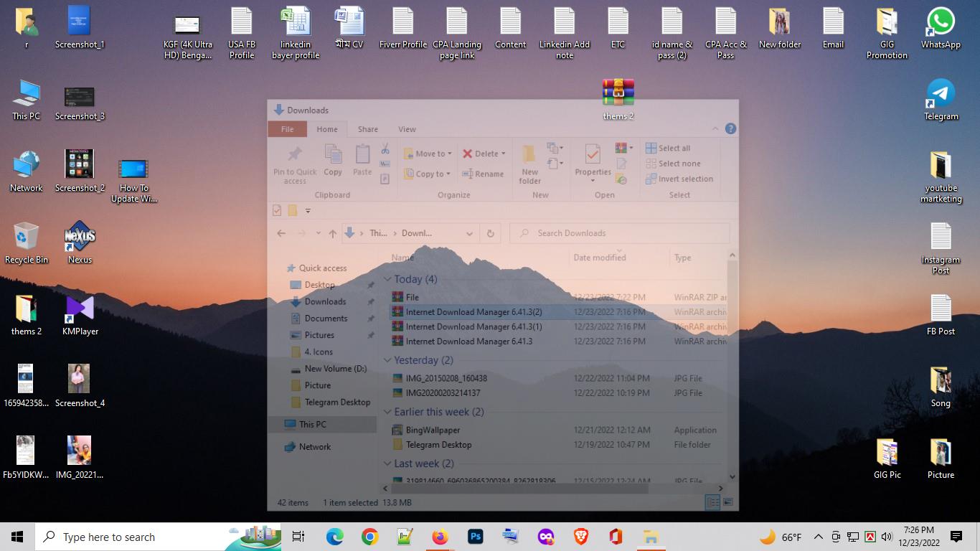Toggle Properties checkbox in Quick Access Toolbar
The image size is (980, 551).
(x=277, y=210)
